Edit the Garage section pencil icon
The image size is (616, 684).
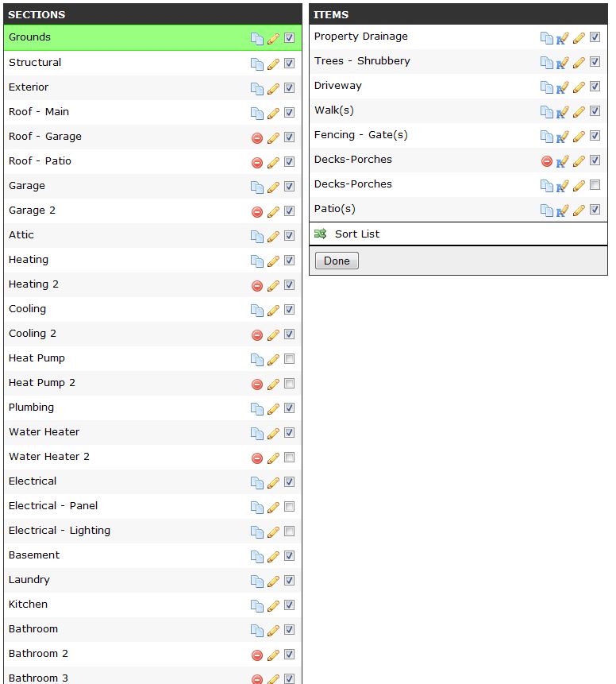(273, 187)
